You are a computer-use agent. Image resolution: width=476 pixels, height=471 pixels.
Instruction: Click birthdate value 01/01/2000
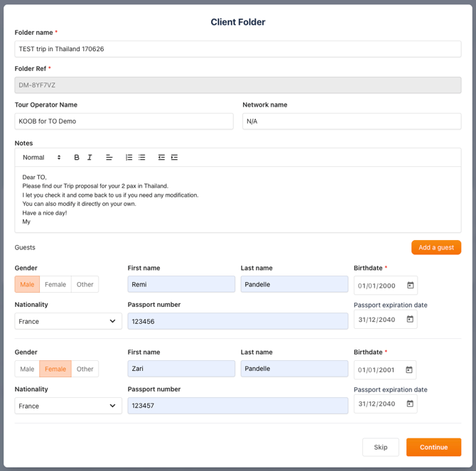pos(377,286)
